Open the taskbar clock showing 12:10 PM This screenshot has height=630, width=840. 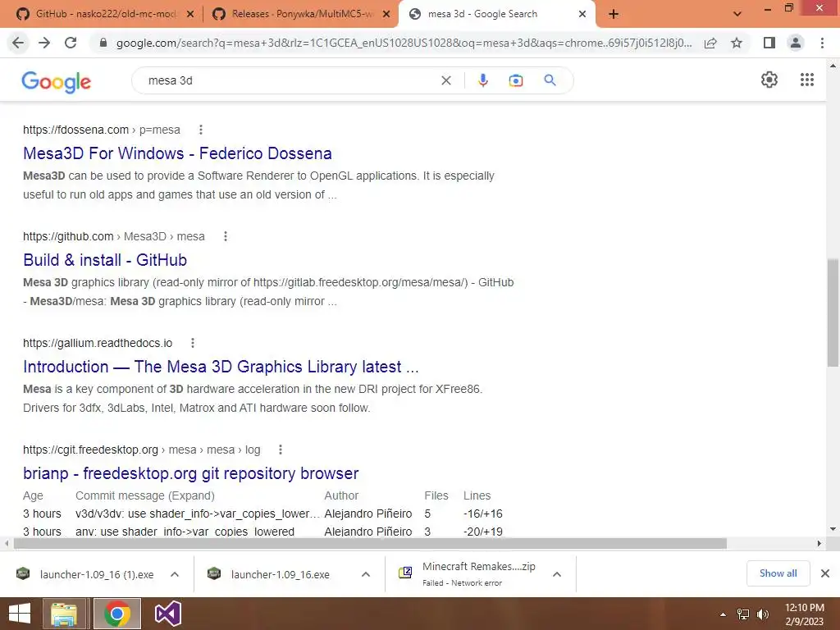pyautogui.click(x=804, y=614)
